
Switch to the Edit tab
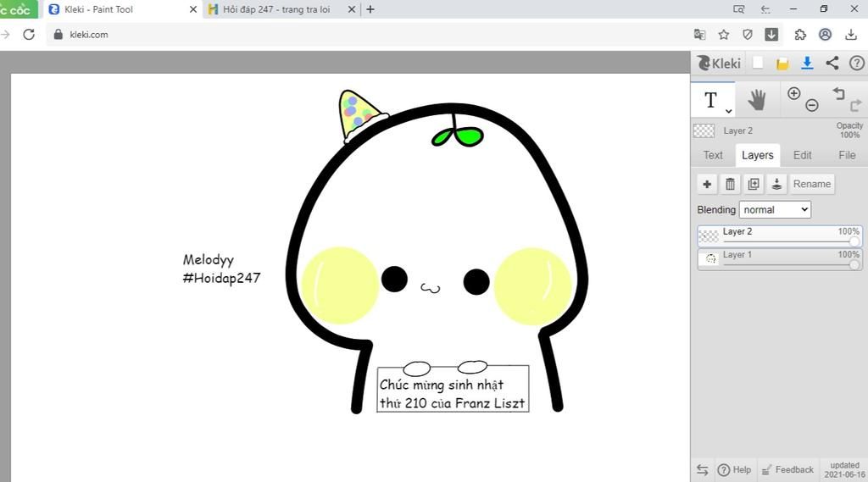tap(802, 156)
